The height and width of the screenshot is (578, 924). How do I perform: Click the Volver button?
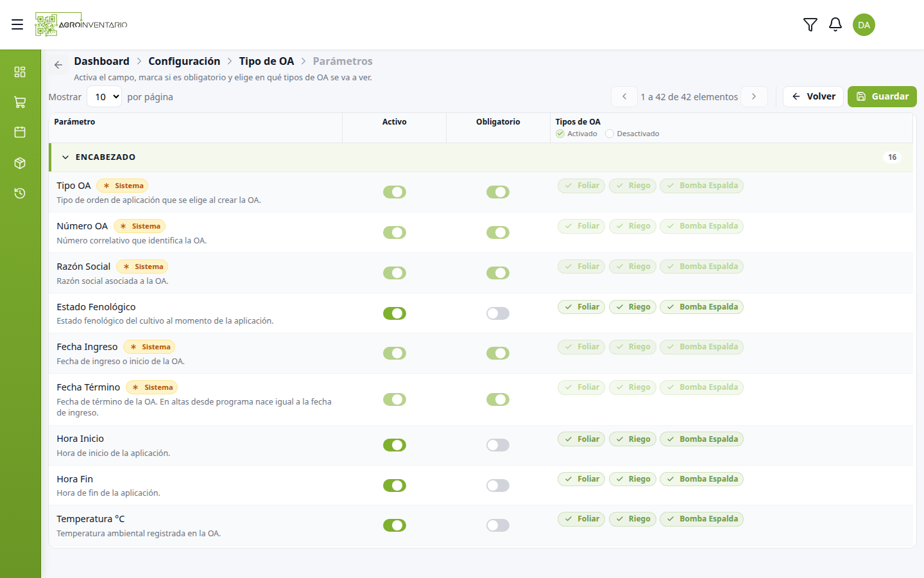click(x=813, y=96)
